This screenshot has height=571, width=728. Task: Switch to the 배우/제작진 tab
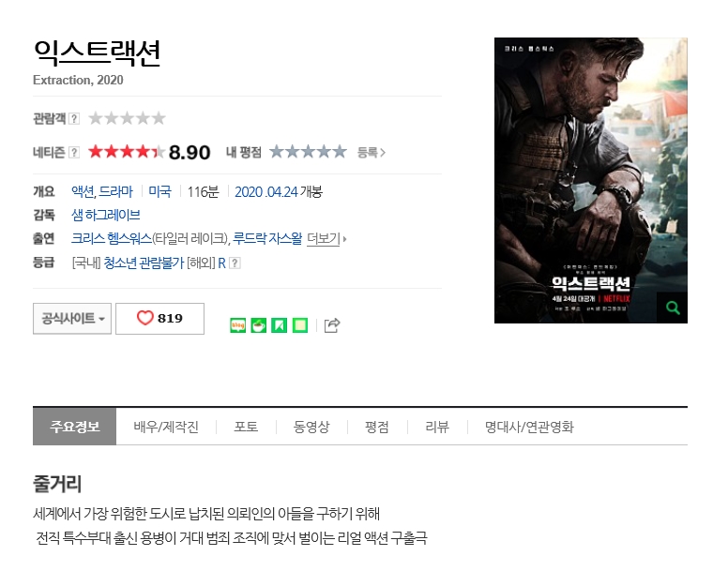[x=166, y=427]
